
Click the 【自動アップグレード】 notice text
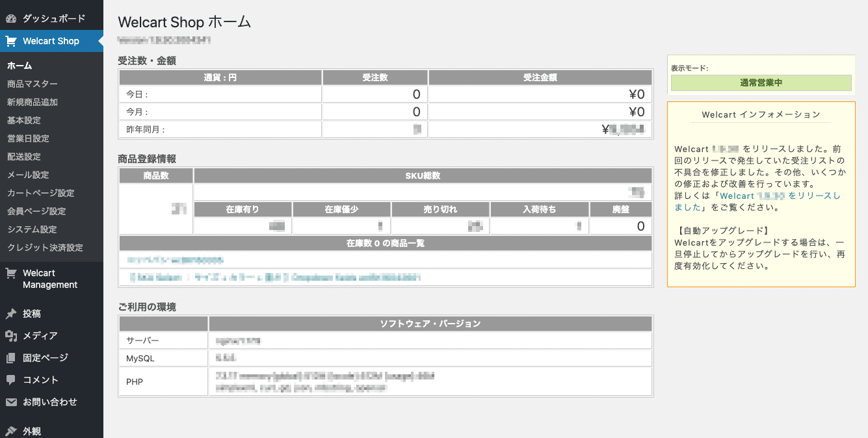point(724,231)
